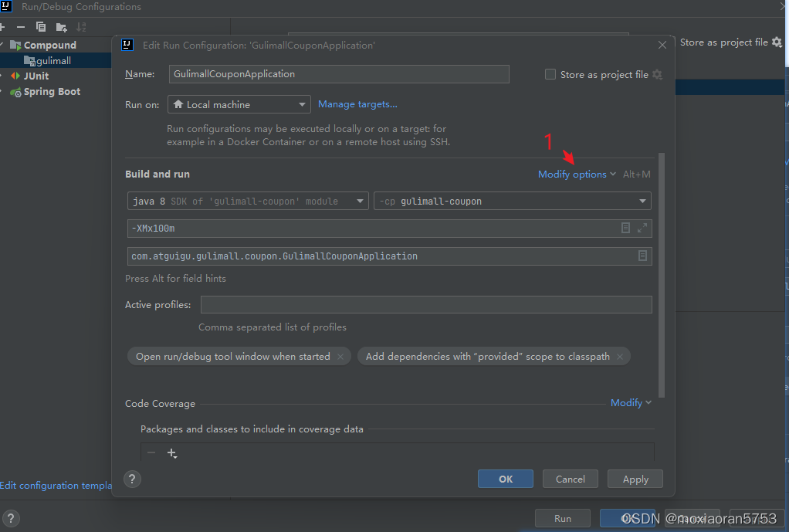Focus the Name field containing GulimallCouponApplication
This screenshot has width=789, height=532.
pos(339,74)
